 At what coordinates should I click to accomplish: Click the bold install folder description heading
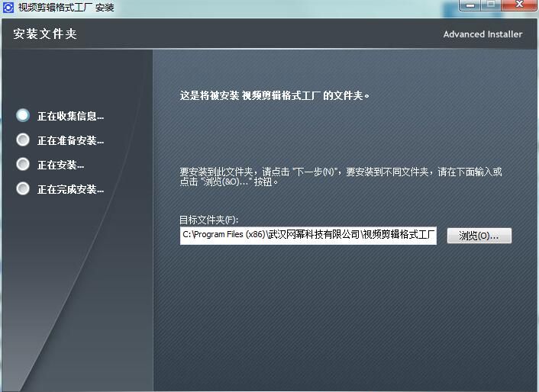[275, 96]
